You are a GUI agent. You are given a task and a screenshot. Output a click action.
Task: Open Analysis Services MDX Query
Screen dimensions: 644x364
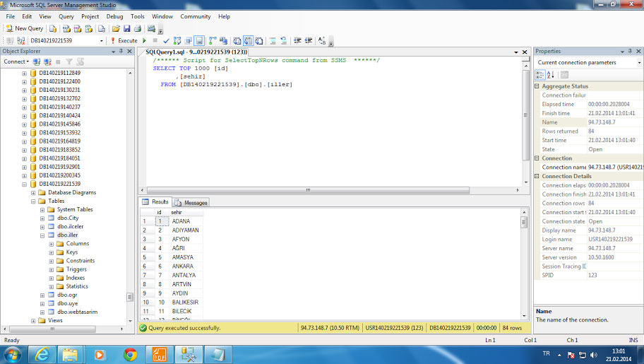coord(66,29)
